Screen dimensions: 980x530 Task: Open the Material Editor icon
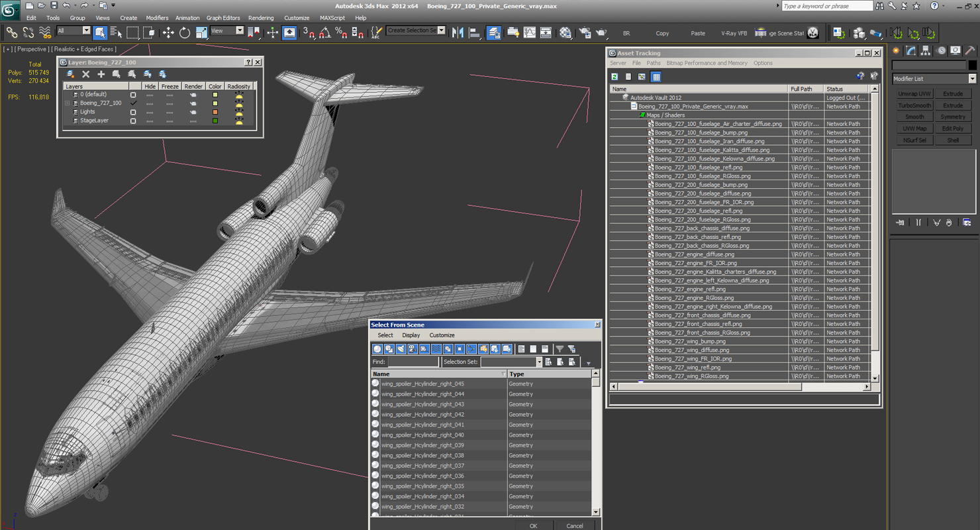click(565, 32)
